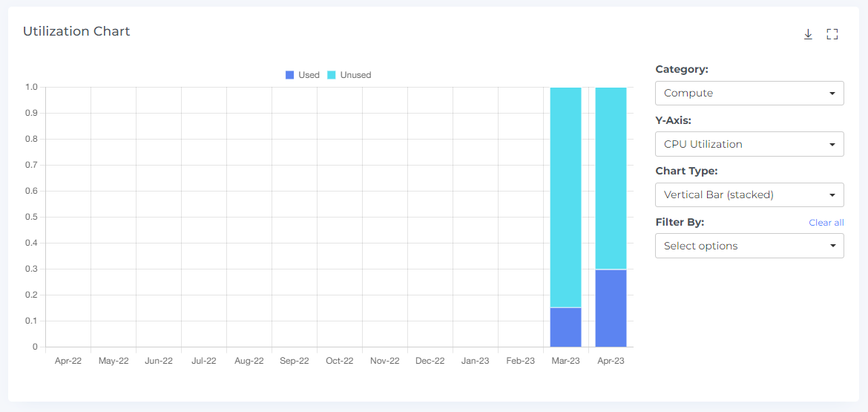Expand the chart to fullscreen
The image size is (868, 412).
832,34
